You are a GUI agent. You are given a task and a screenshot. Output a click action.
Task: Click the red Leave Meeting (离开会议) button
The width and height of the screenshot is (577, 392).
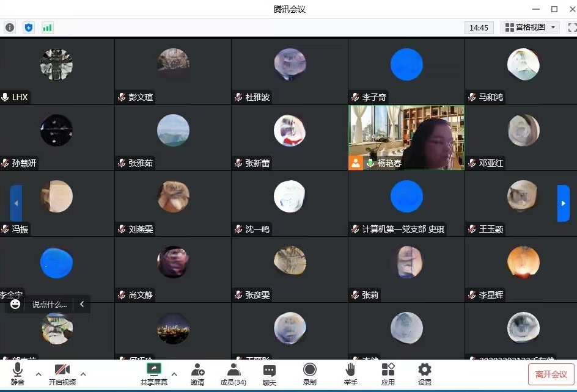click(x=551, y=374)
